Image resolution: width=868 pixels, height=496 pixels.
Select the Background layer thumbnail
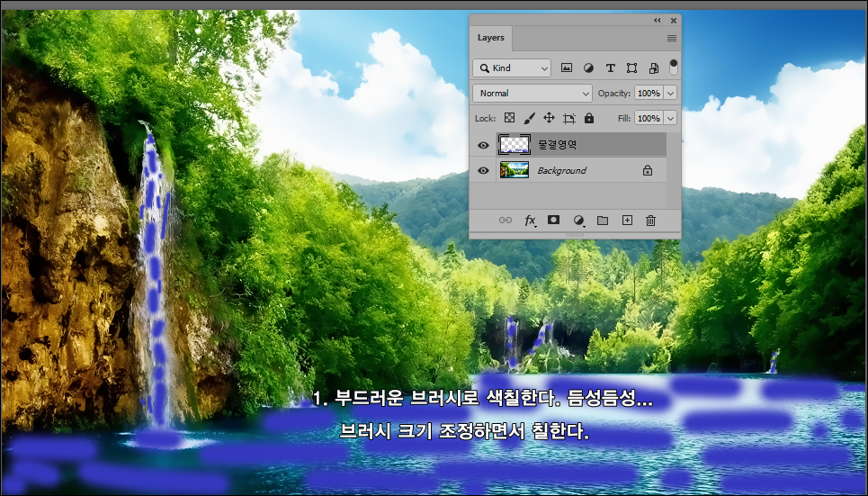point(515,170)
